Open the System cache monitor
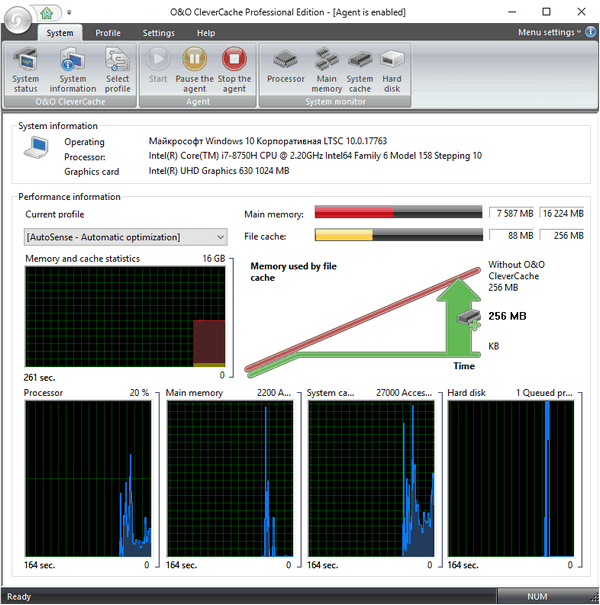 pos(360,70)
